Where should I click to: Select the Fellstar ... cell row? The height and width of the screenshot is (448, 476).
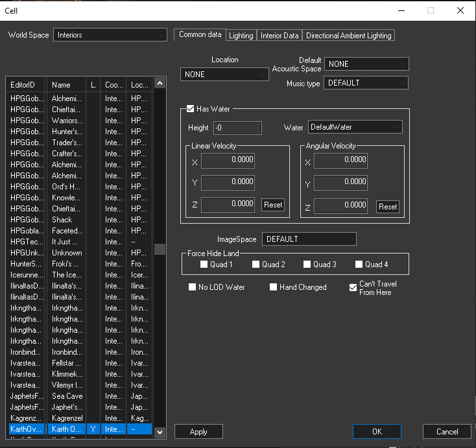click(80, 362)
